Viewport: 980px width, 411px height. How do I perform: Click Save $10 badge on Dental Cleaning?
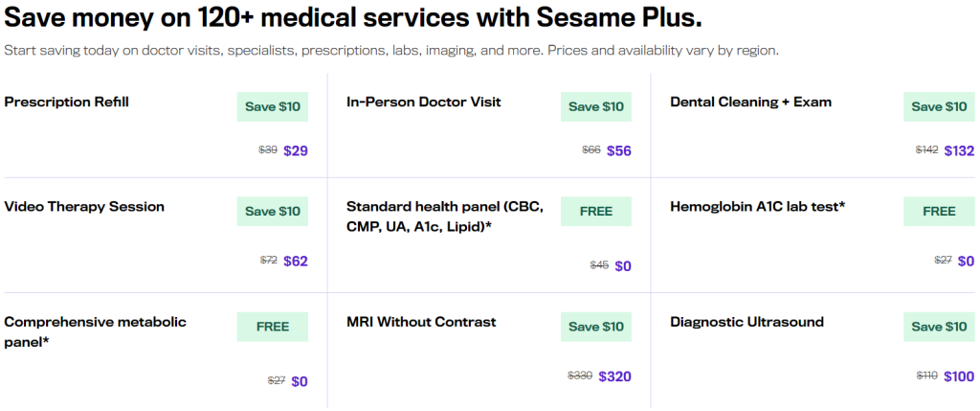click(x=940, y=107)
